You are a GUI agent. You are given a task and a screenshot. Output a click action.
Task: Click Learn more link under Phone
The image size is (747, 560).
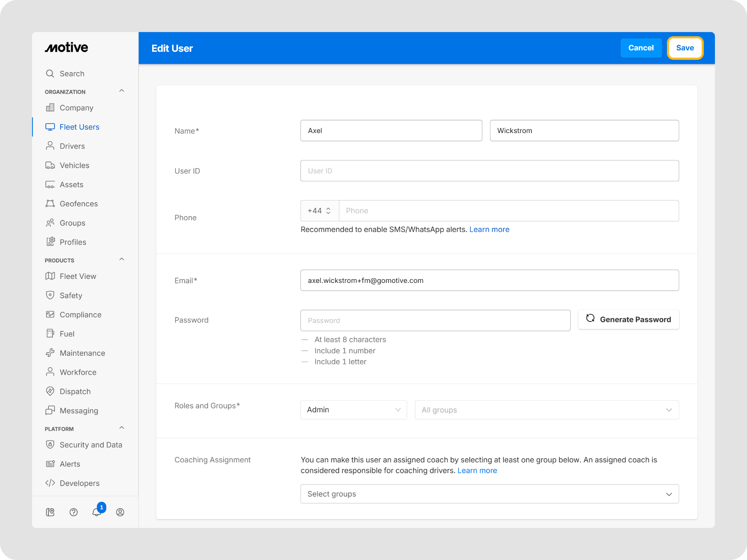(489, 229)
